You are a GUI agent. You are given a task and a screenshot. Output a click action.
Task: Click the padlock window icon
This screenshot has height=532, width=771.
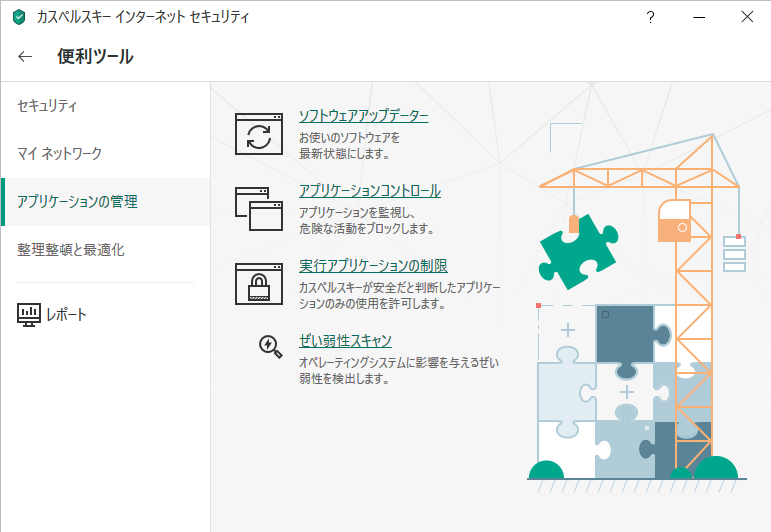tap(259, 284)
